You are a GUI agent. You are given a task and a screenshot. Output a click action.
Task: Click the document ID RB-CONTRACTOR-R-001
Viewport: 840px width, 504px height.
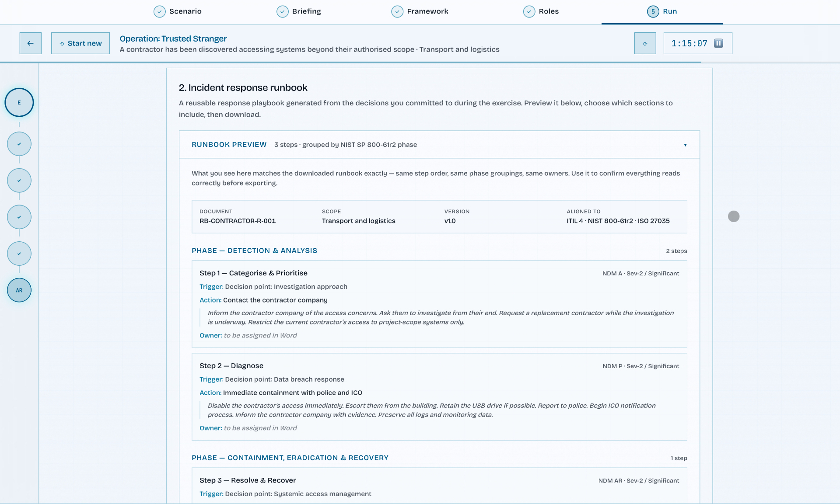(x=238, y=221)
